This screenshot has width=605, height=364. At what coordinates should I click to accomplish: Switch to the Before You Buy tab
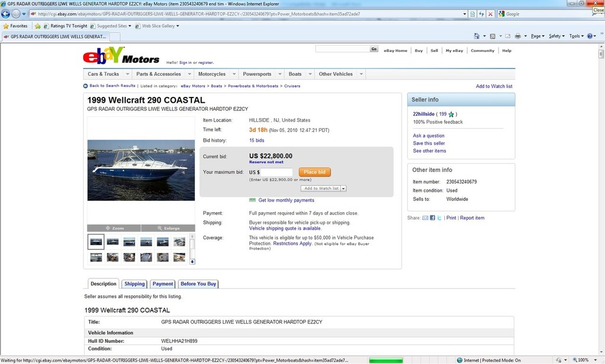(x=199, y=284)
